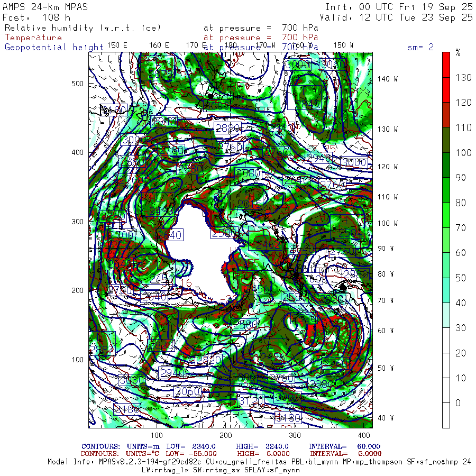
Task: Click the 'AMPS 24-km MPAS' title text
Action: click(x=45, y=7)
